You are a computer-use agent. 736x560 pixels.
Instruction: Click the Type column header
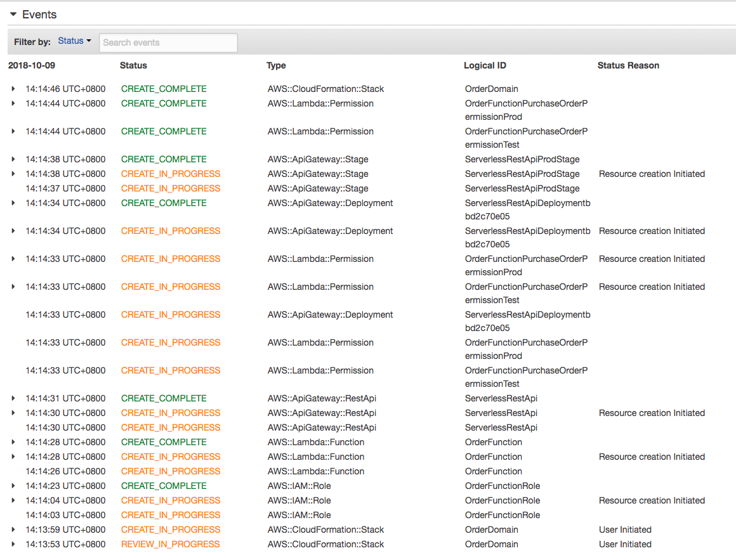coord(276,65)
